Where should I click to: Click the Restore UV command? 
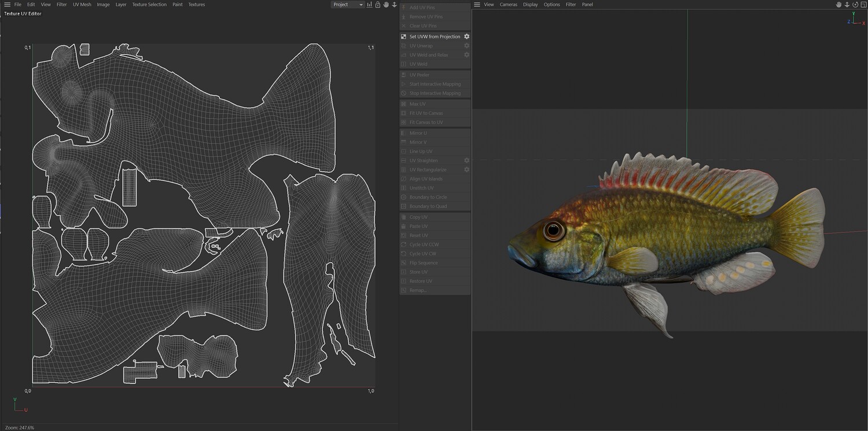tap(435, 281)
